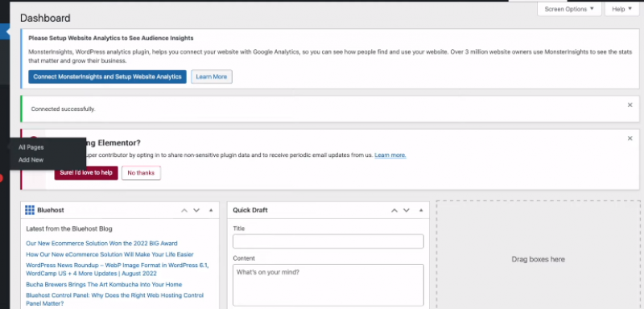Click the Latest from the Bluehost Blog text
This screenshot has width=644, height=309.
coord(69,229)
